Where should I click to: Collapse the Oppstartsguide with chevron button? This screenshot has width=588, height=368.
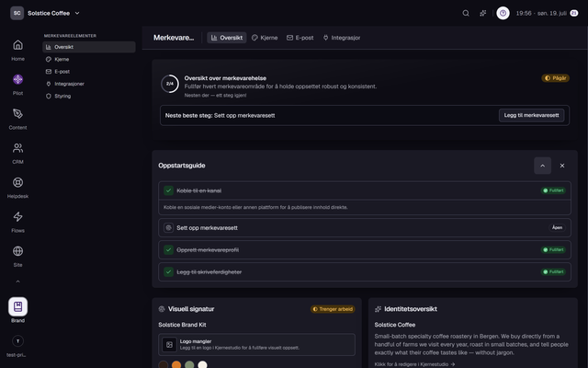pos(542,166)
